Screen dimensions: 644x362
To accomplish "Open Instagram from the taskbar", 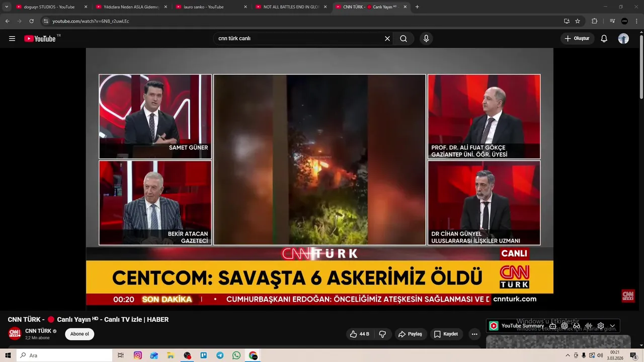I will click(138, 355).
